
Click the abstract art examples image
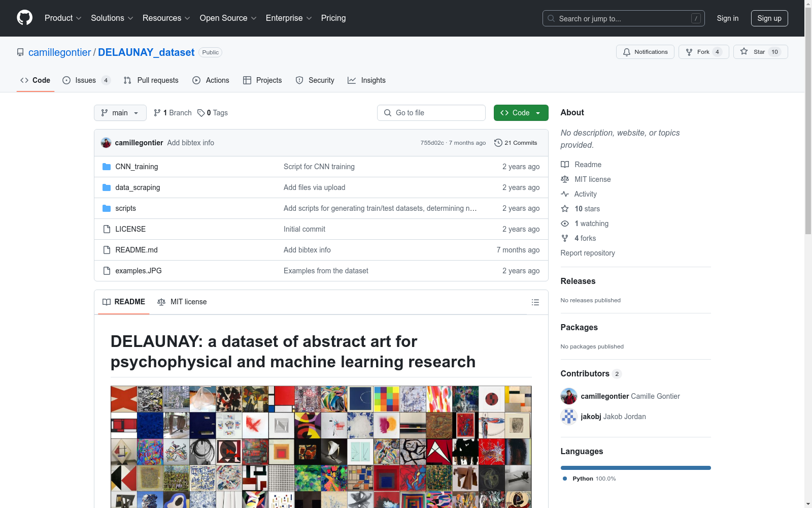click(x=321, y=447)
